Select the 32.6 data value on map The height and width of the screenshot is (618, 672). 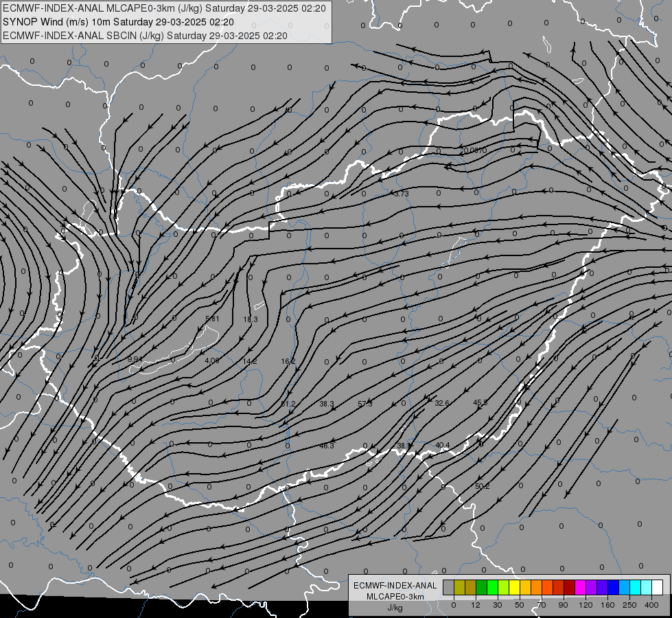coord(442,403)
